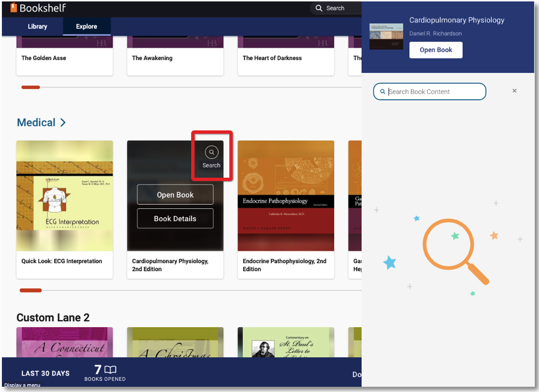Click The Awakening title
The height and width of the screenshot is (392, 539).
(x=152, y=58)
